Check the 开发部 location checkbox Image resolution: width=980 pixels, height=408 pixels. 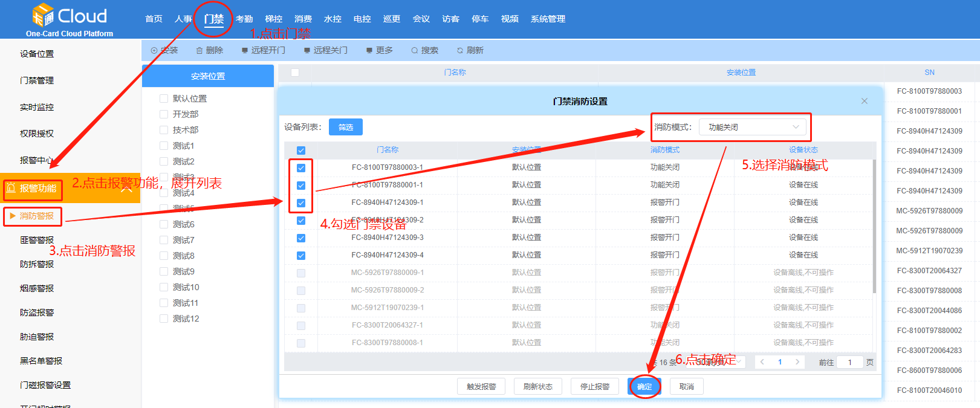164,114
